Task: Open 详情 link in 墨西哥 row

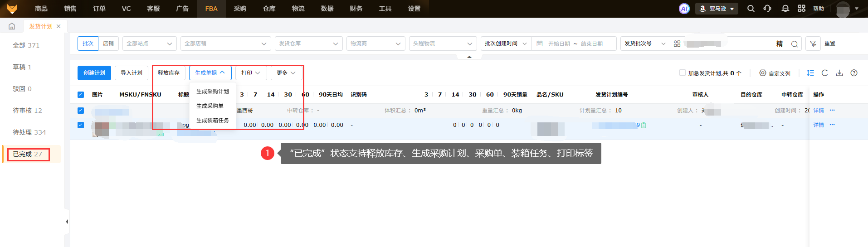Action: pos(819,110)
